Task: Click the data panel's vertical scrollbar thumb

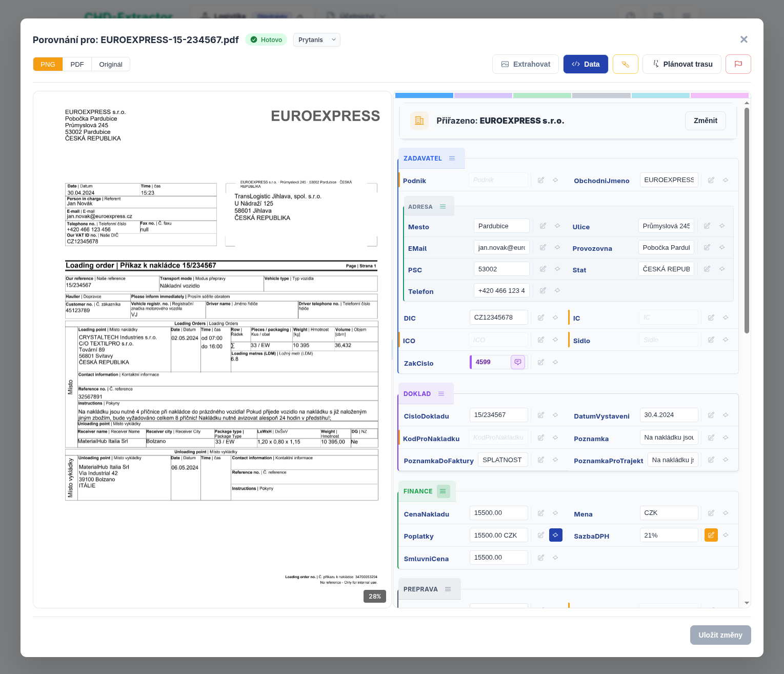Action: 747,221
